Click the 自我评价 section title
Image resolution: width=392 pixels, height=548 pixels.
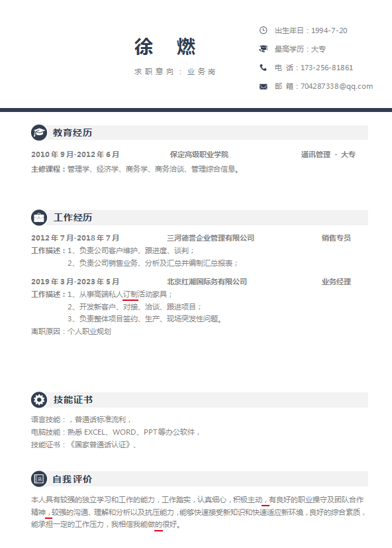[73, 479]
